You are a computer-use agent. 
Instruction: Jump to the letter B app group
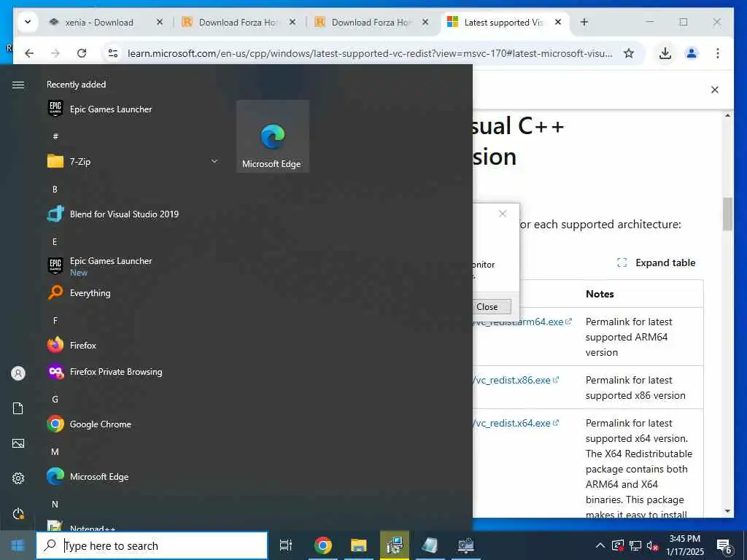[x=55, y=190]
